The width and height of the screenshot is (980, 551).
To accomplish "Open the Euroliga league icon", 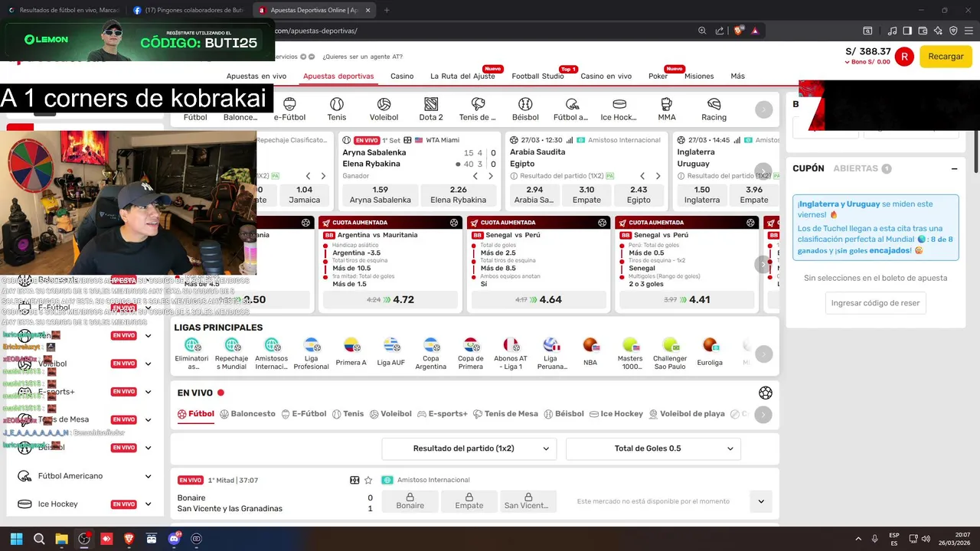I will coord(710,351).
